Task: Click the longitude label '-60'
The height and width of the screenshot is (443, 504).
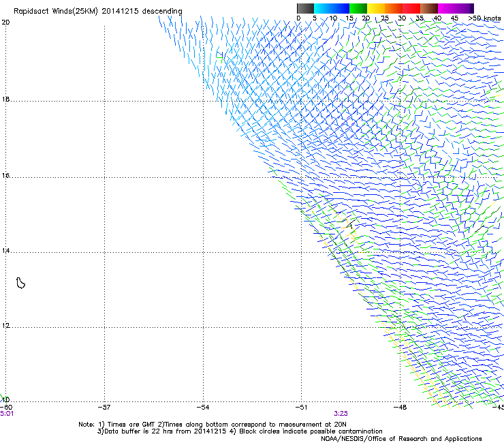Action: (x=6, y=408)
